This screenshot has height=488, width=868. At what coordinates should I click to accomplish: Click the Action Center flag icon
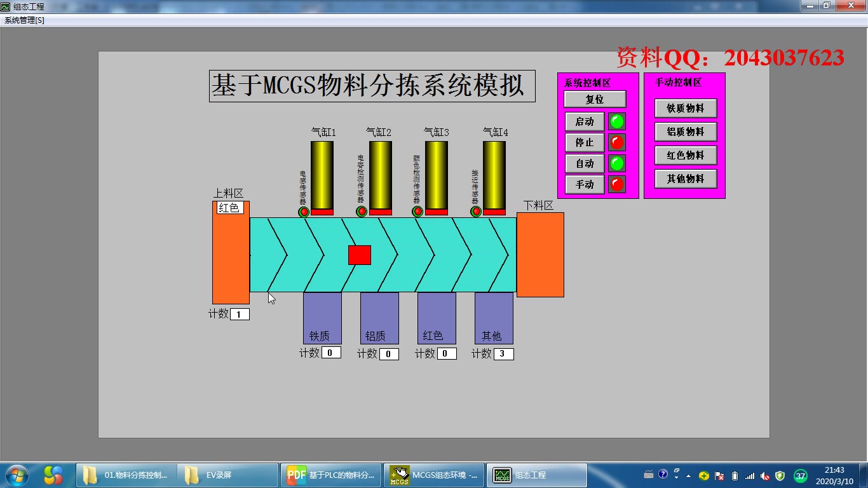720,476
